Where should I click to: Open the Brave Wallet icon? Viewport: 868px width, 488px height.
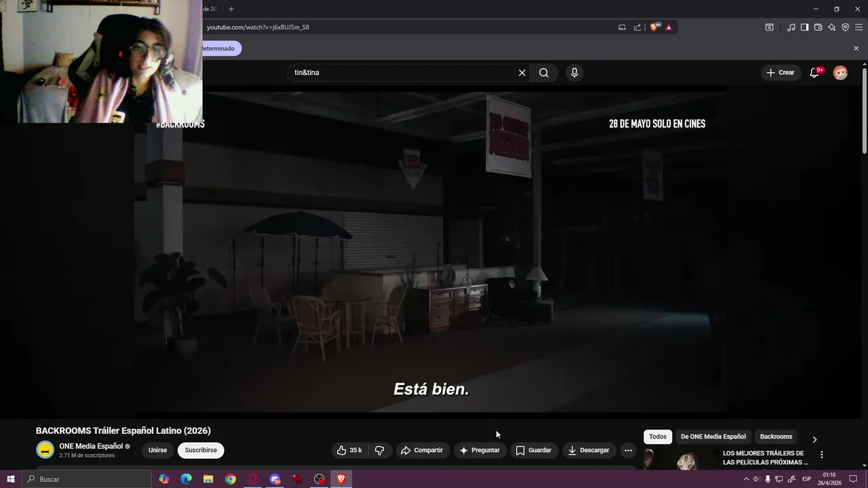(818, 27)
